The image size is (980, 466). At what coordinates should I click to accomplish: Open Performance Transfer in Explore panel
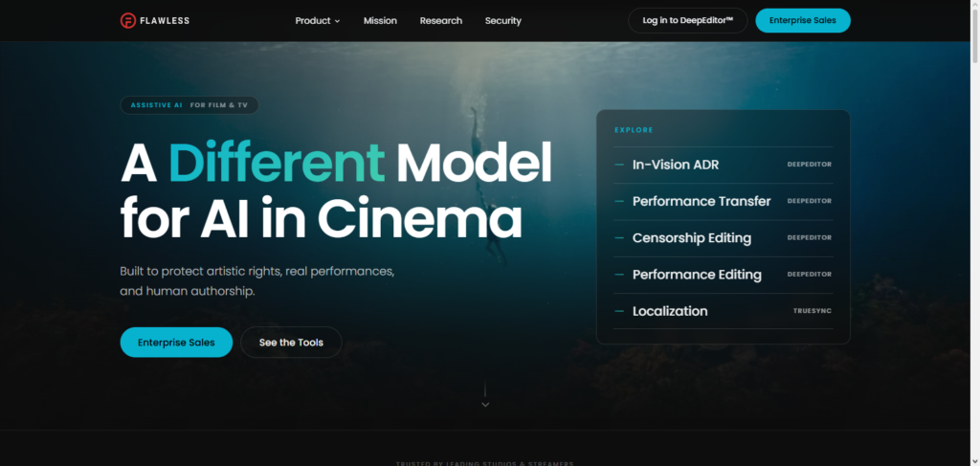pyautogui.click(x=724, y=201)
